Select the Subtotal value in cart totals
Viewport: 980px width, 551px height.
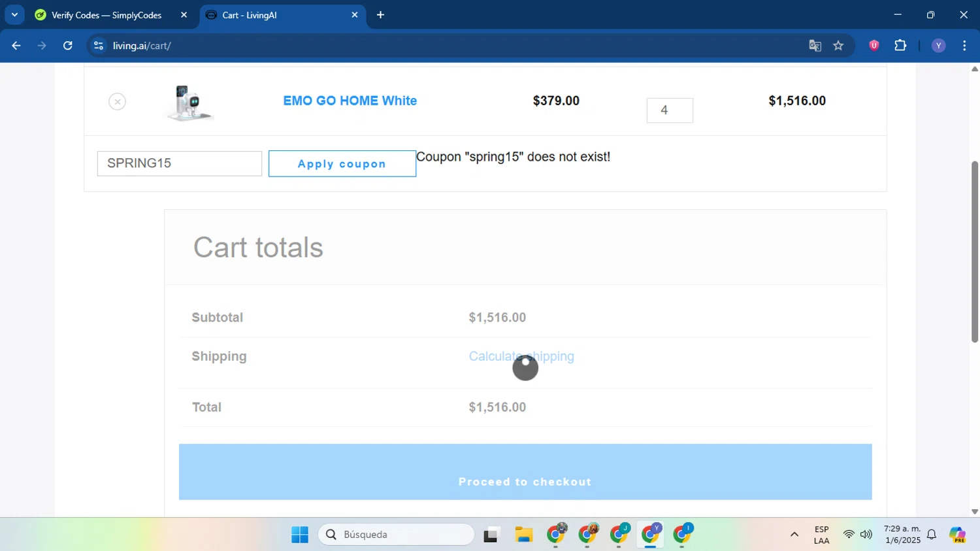click(x=497, y=318)
